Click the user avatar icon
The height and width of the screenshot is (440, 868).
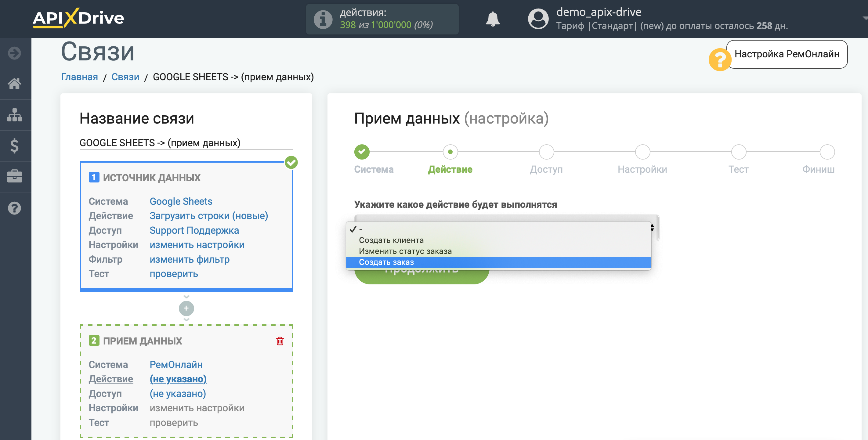pos(538,19)
